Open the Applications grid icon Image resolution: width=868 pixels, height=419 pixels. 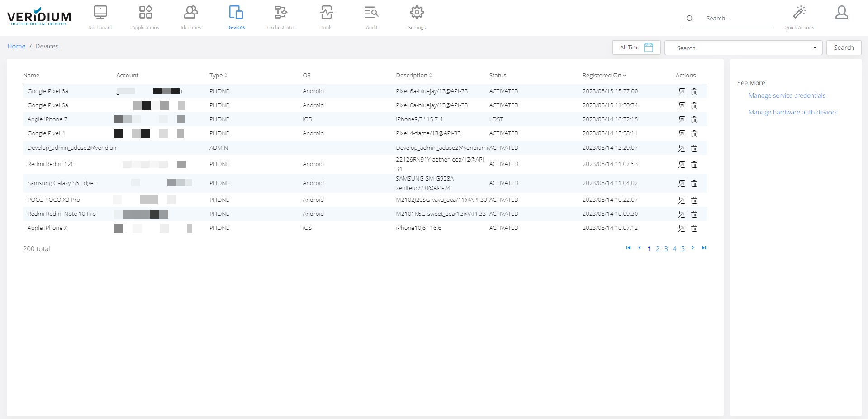(x=145, y=13)
